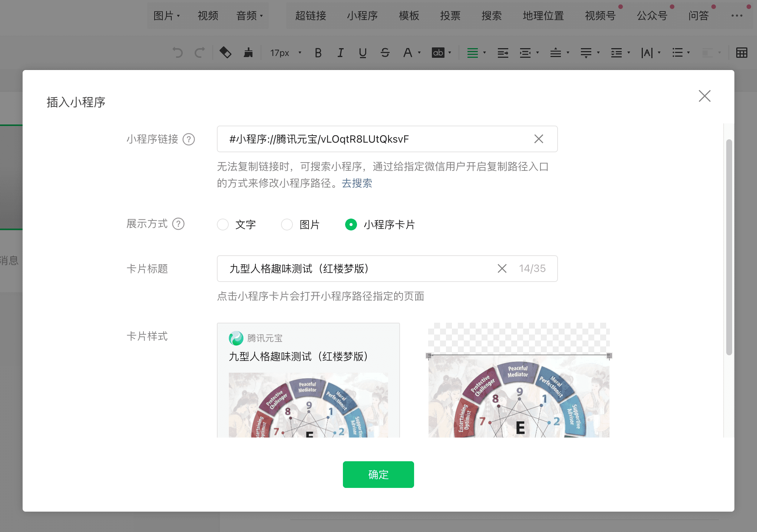Click the increase indent icon
757x532 pixels.
(503, 53)
